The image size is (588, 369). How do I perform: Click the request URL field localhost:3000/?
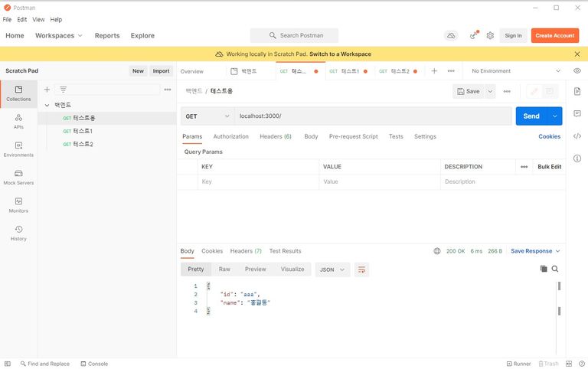[x=373, y=116]
